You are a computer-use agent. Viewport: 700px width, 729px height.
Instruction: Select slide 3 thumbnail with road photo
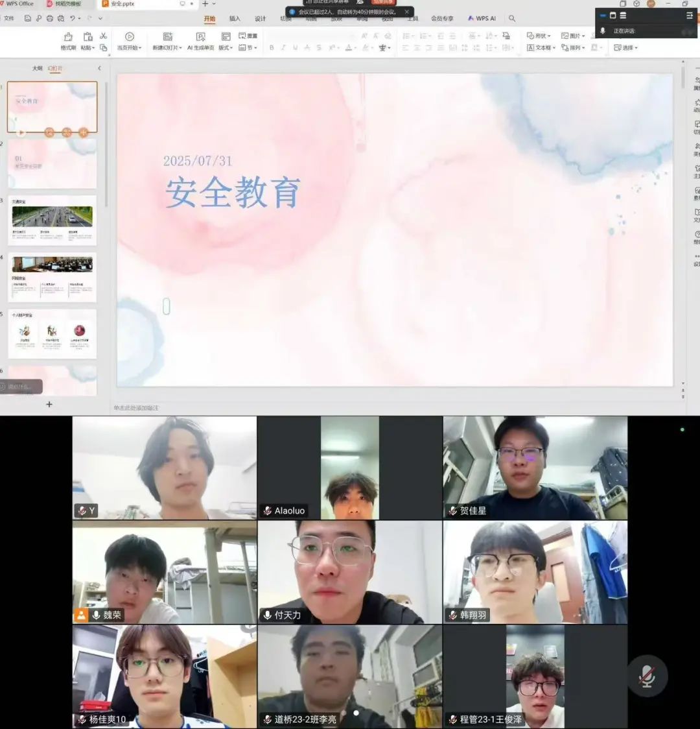52,221
